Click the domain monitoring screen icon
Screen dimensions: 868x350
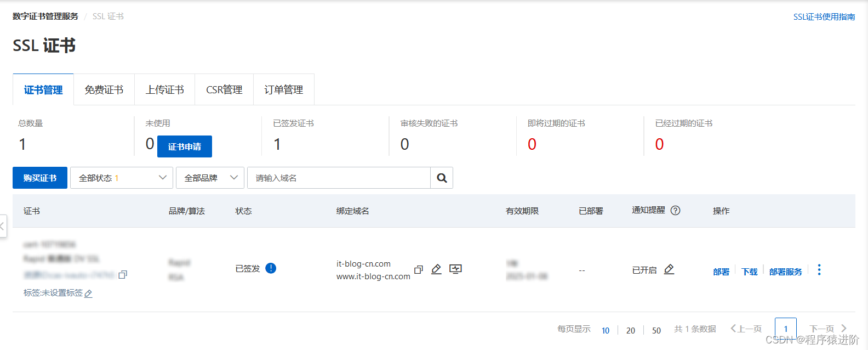[455, 269]
